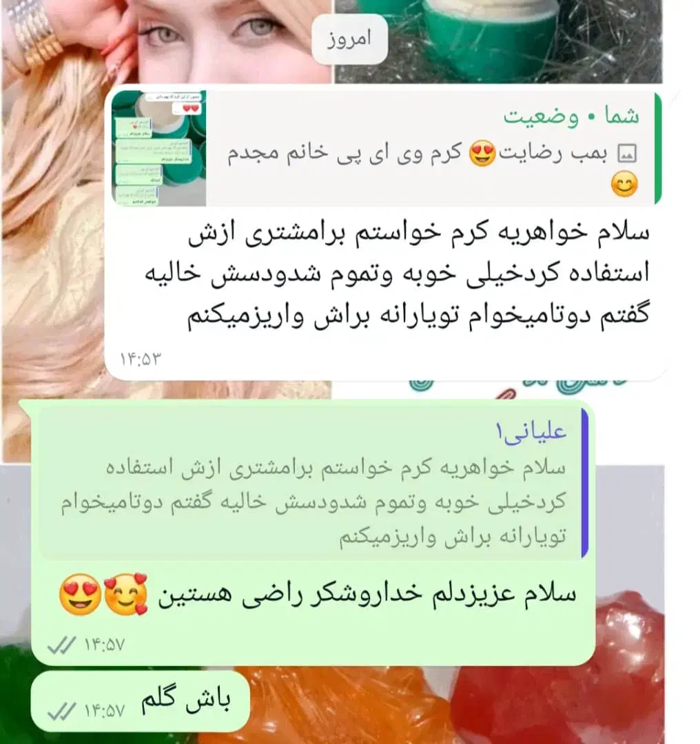700x744 pixels.
Task: Tap the hearts-face emoji in sent message
Action: point(126,595)
